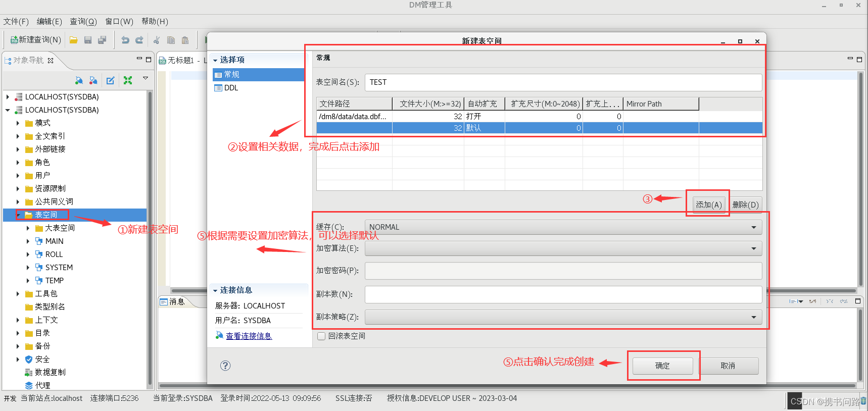Screen dimensions: 868x411
Task: Open the 副本策略 dropdown
Action: [754, 317]
